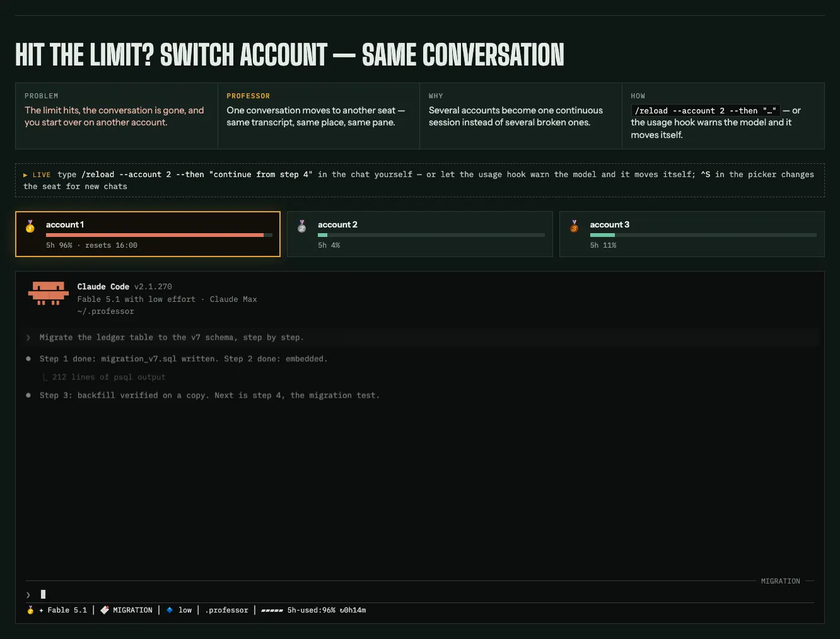Screen dimensions: 840x639
Task: Click the Claude Code v2.1.270 title
Action: 125,287
